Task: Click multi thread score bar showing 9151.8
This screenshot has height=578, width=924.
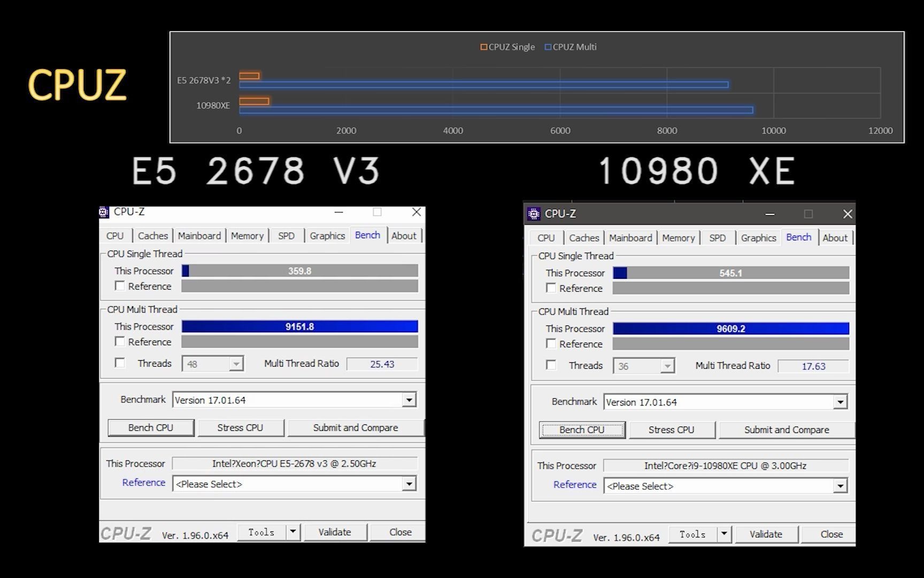Action: pyautogui.click(x=300, y=326)
